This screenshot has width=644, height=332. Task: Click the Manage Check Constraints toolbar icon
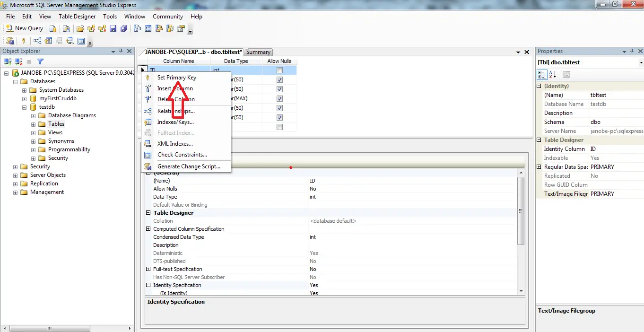tap(81, 41)
